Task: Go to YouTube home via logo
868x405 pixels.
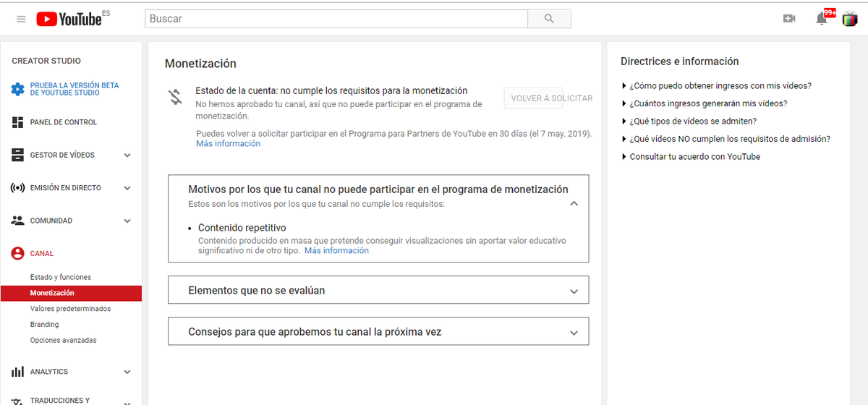Action: click(69, 19)
